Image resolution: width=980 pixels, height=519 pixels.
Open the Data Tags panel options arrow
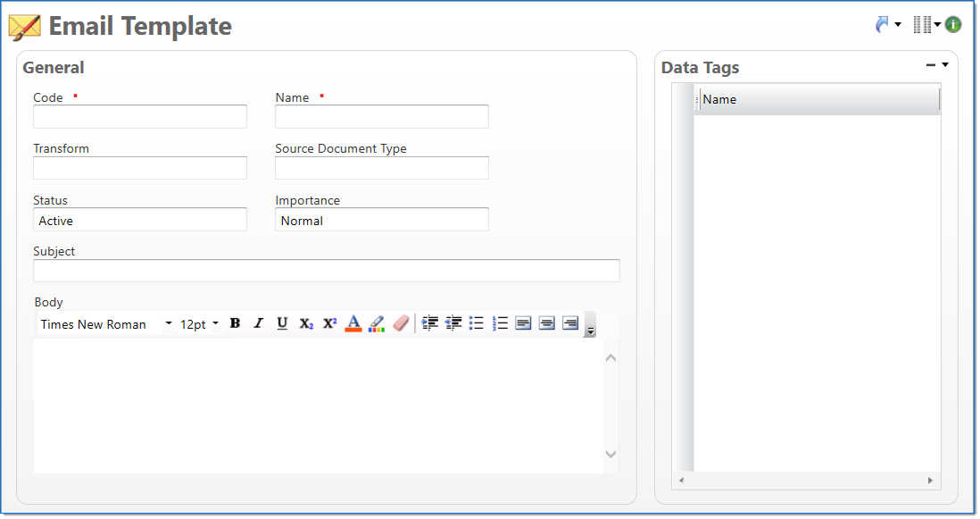click(x=945, y=64)
